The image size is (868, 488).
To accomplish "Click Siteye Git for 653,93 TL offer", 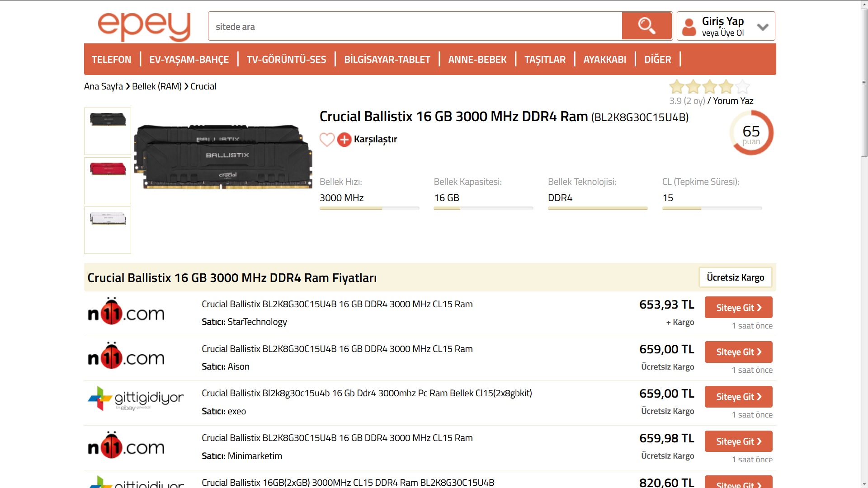I will tap(738, 308).
